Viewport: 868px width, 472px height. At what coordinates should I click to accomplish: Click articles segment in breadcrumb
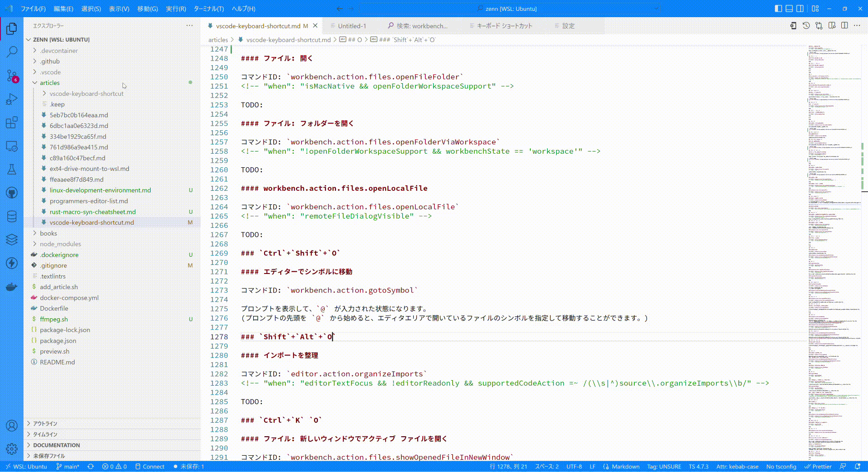[x=218, y=40]
